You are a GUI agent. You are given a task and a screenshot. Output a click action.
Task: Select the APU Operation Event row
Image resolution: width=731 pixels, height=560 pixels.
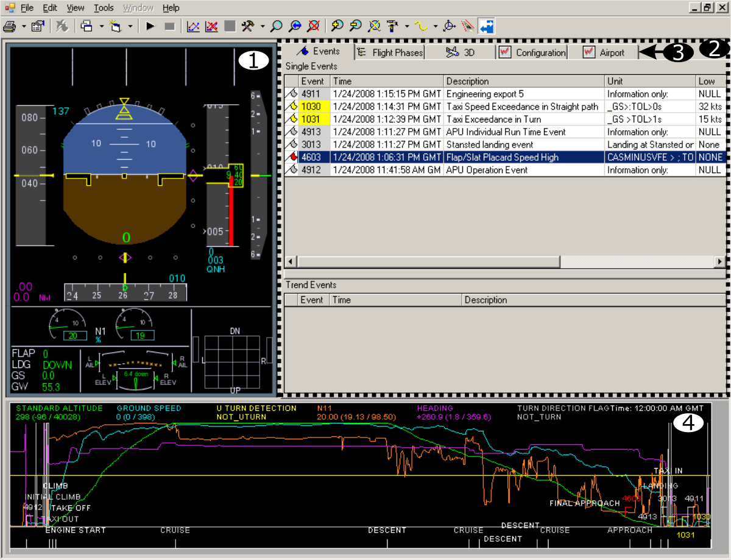[x=505, y=170]
